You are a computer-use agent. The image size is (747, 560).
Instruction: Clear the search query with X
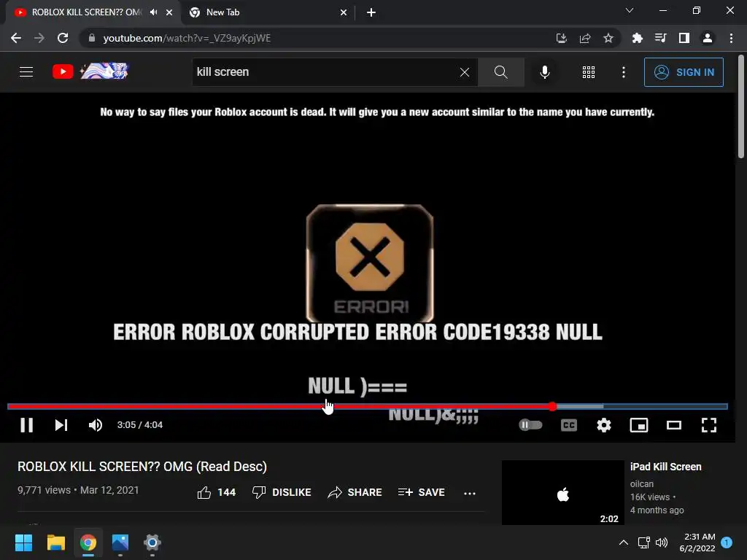click(465, 72)
